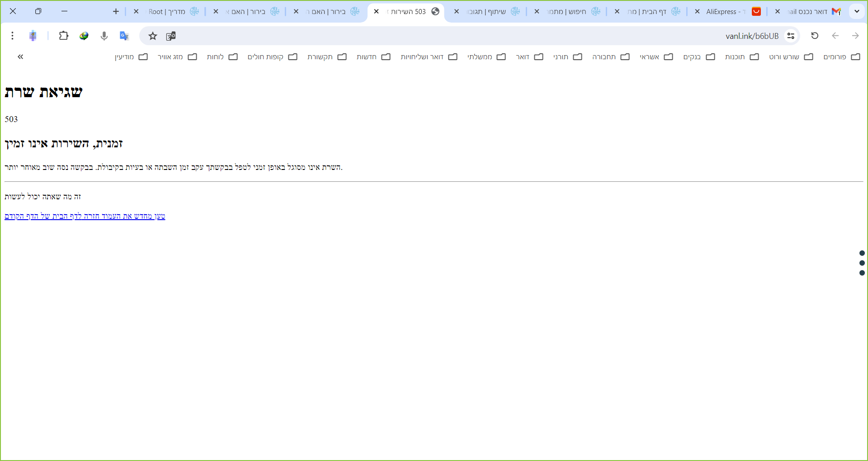This screenshot has width=868, height=461.
Task: Click the green globe extension icon
Action: (x=84, y=36)
